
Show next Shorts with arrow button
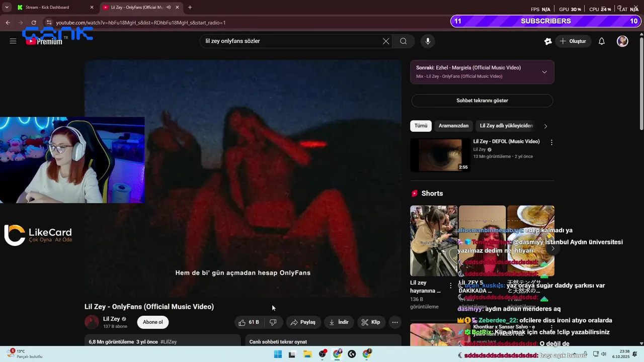point(552,248)
